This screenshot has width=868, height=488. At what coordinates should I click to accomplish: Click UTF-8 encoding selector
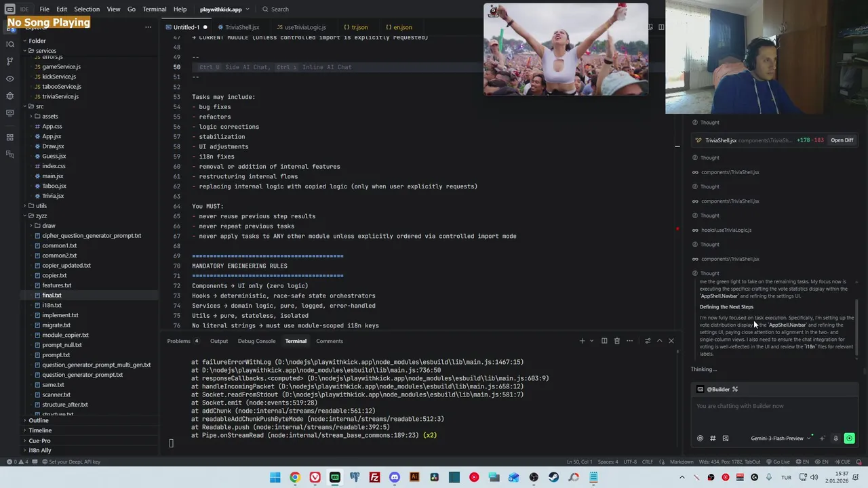[x=629, y=462]
